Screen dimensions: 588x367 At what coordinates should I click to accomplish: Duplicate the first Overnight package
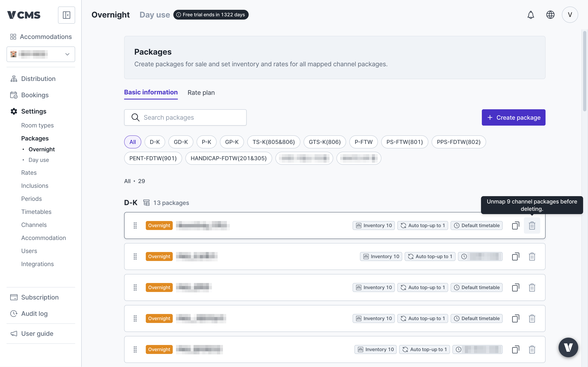516,226
